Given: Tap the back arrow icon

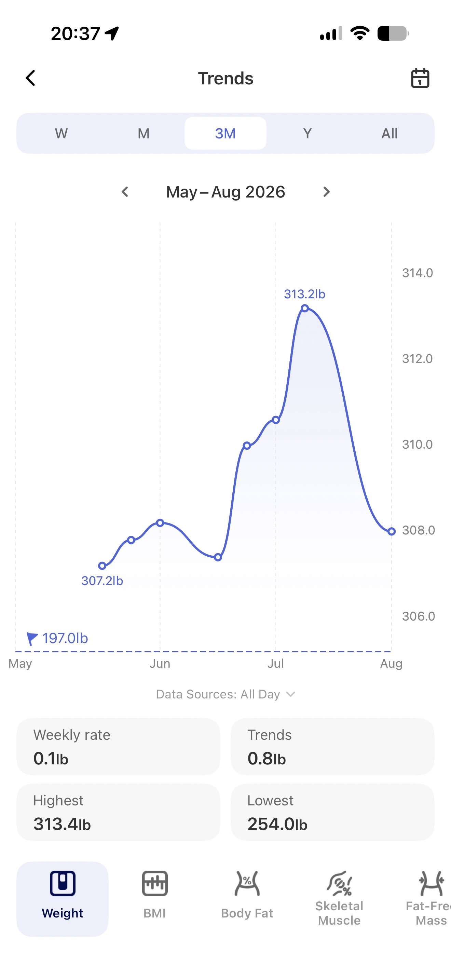Looking at the screenshot, I should pos(30,78).
